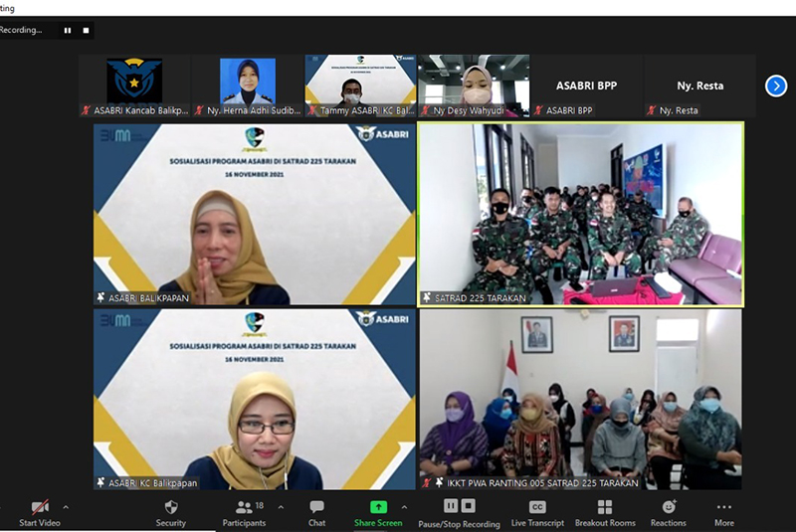Enable Live Transcript CC icon
Viewport: 796px width, 532px height.
coord(537,506)
